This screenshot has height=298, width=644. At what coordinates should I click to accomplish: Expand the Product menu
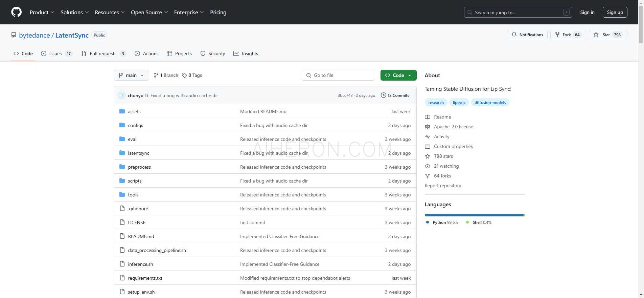(42, 12)
